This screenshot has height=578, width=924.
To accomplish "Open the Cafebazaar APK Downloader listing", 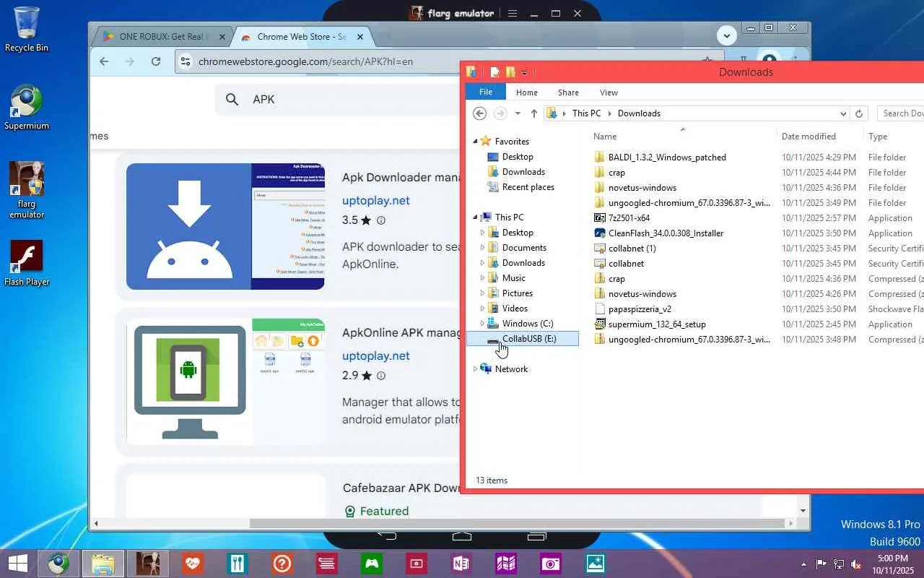I will [401, 488].
